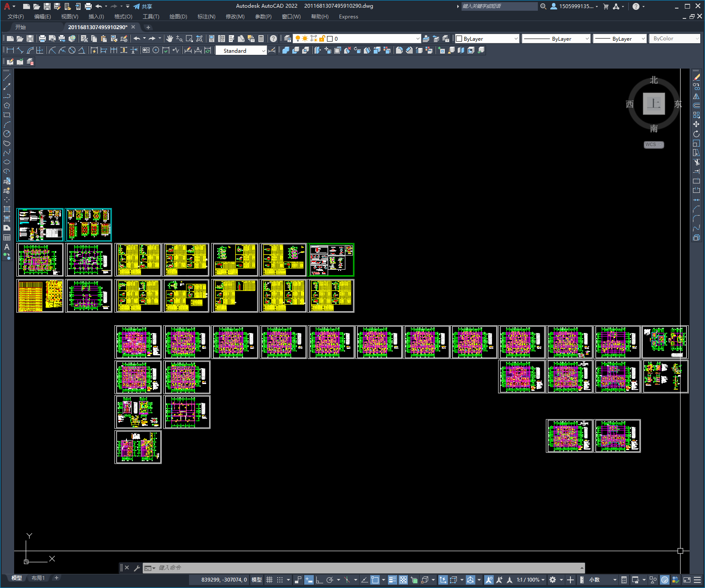Open the ByColor plot style dropdown
The height and width of the screenshot is (588, 705).
point(675,39)
